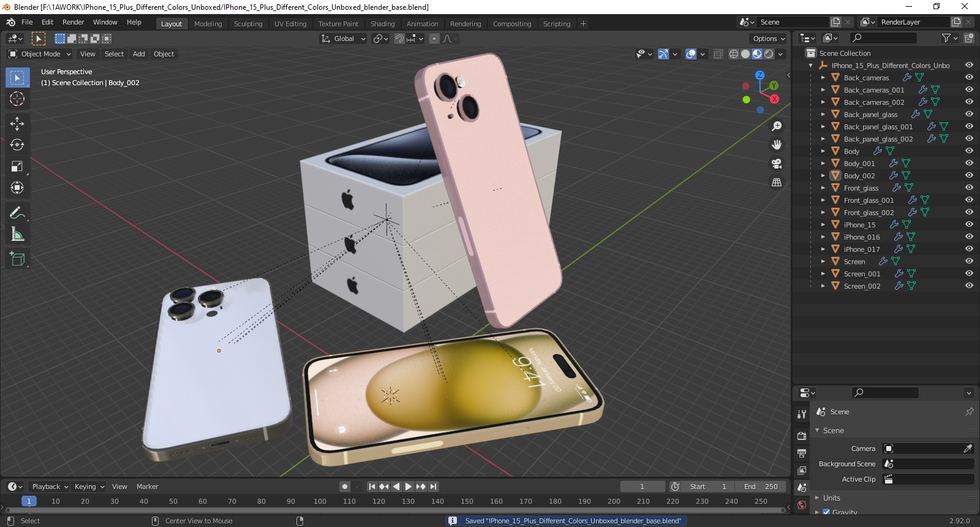Screen dimensions: 980x527
Task: Select solid viewport shading
Action: [745, 54]
